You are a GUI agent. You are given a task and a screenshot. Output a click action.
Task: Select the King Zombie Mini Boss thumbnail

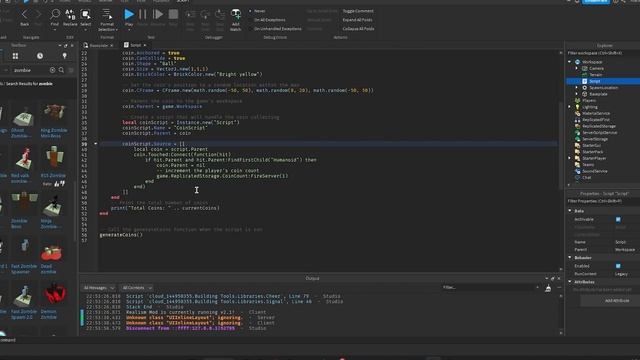[x=54, y=113]
